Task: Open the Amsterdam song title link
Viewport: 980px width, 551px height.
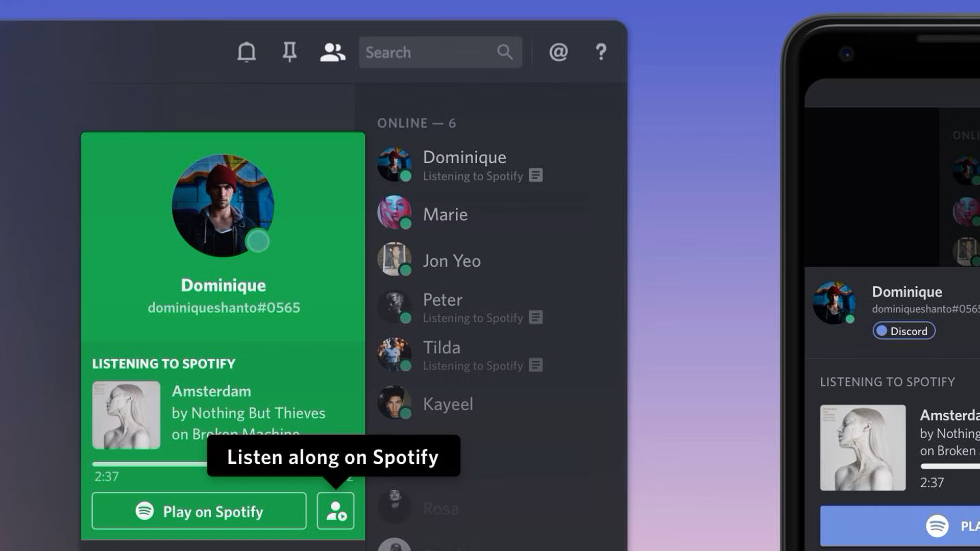Action: 211,391
